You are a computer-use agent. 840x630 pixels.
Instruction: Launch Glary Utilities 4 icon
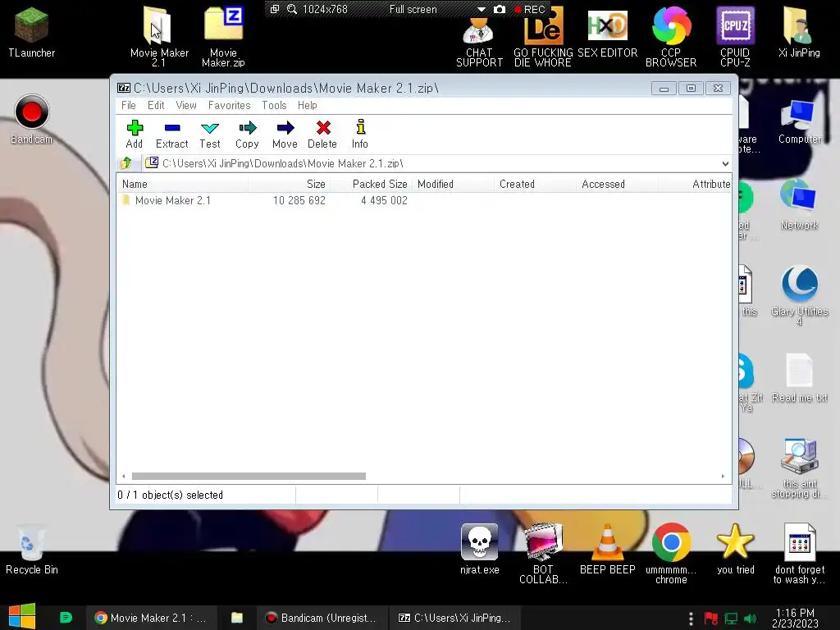(x=799, y=294)
